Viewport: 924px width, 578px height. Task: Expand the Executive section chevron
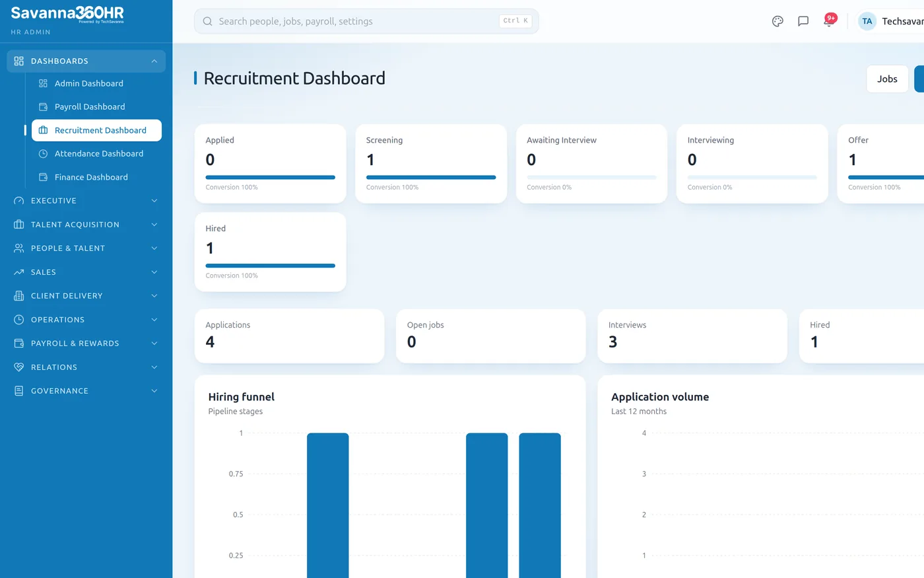[x=154, y=201]
